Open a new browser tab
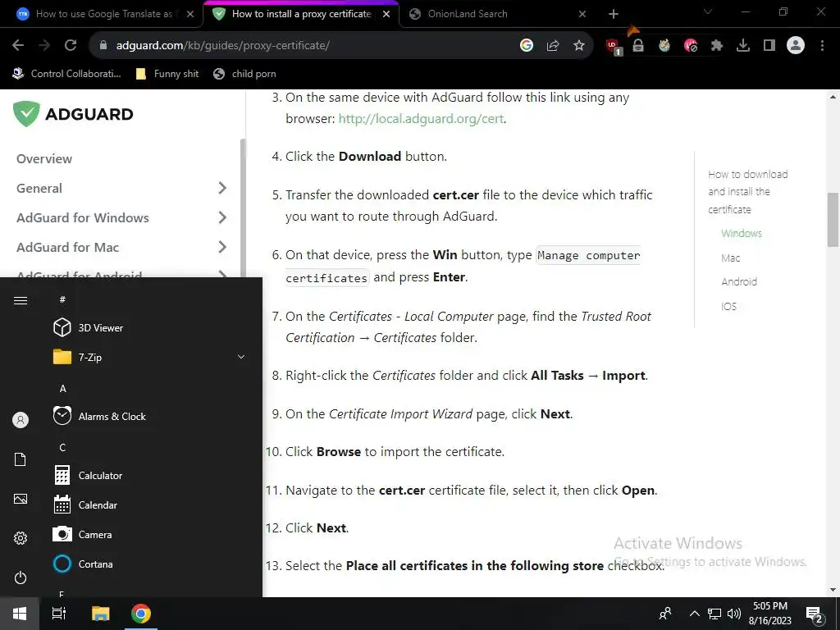The image size is (840, 630). pos(614,14)
